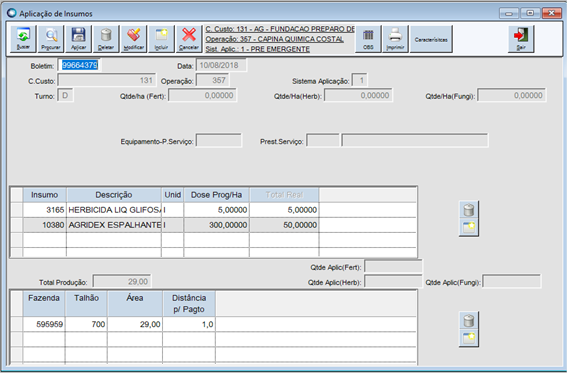Click the Dose Prog/Ha column header

216,195
